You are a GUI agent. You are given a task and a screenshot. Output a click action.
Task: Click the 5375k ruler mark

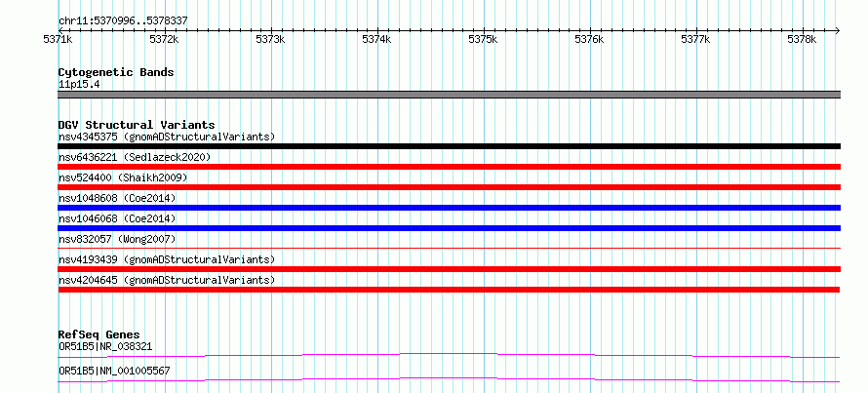point(484,40)
